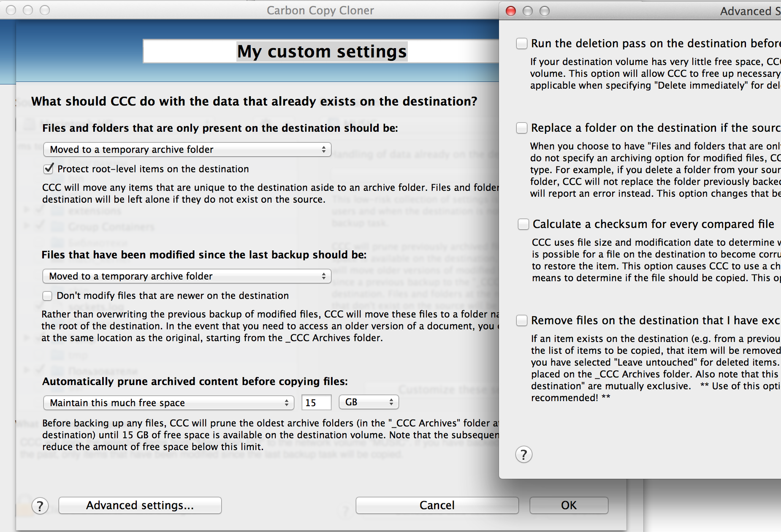Click the free space amount field showing 15
Viewport: 781px width, 532px height.
316,403
